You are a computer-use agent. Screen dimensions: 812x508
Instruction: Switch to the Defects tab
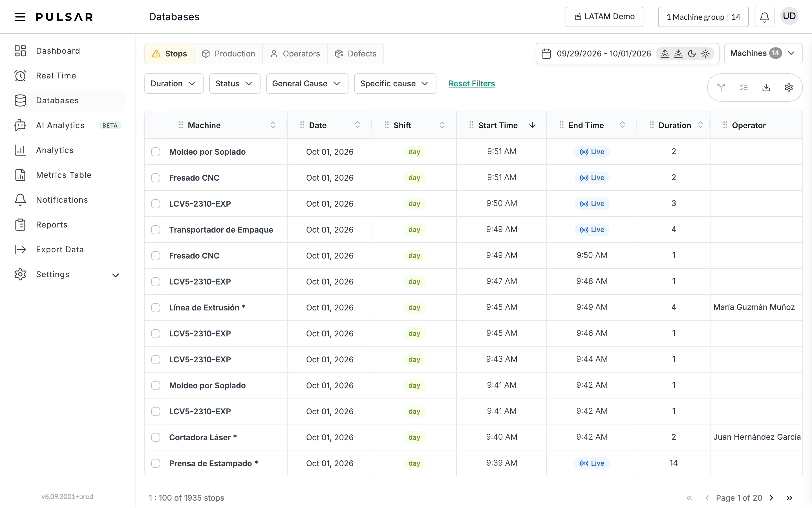(356, 54)
